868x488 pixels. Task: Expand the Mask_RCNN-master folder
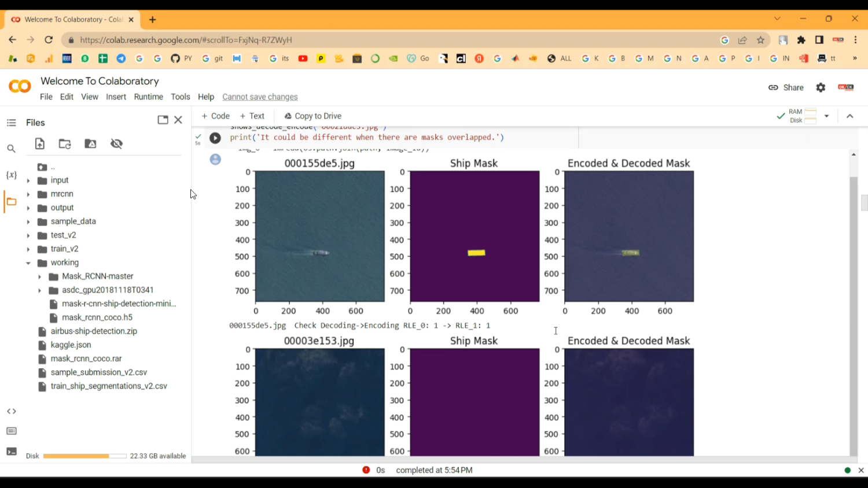40,276
